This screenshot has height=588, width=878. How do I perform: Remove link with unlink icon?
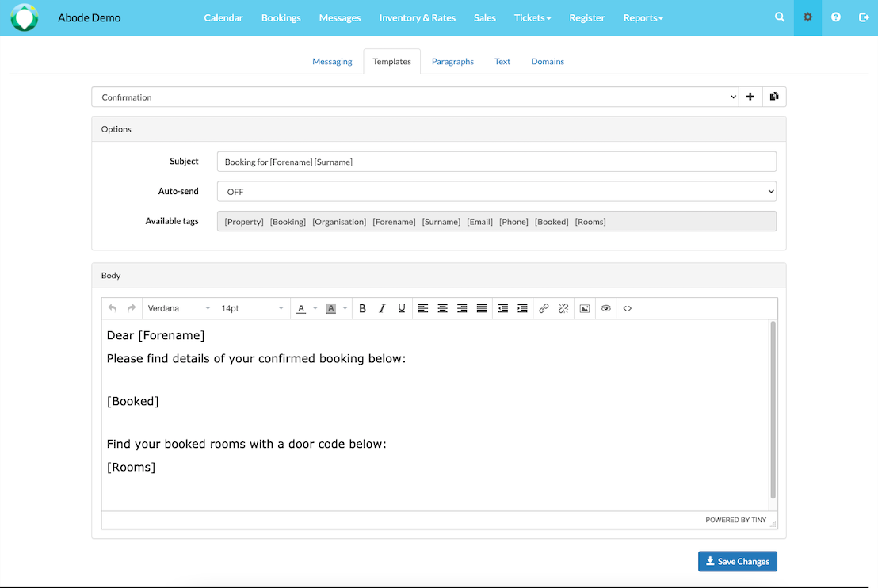point(563,308)
